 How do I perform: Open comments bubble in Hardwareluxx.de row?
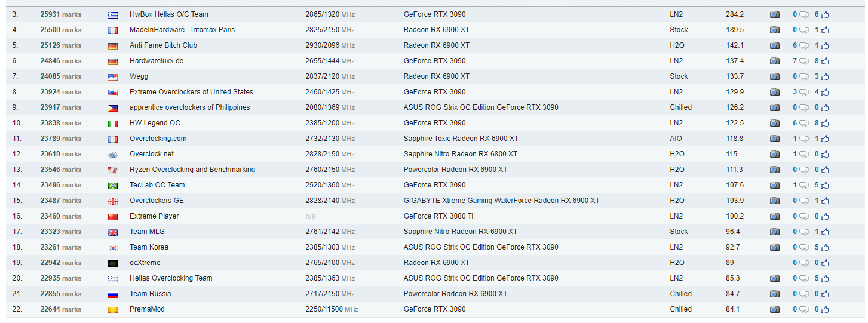click(x=804, y=61)
